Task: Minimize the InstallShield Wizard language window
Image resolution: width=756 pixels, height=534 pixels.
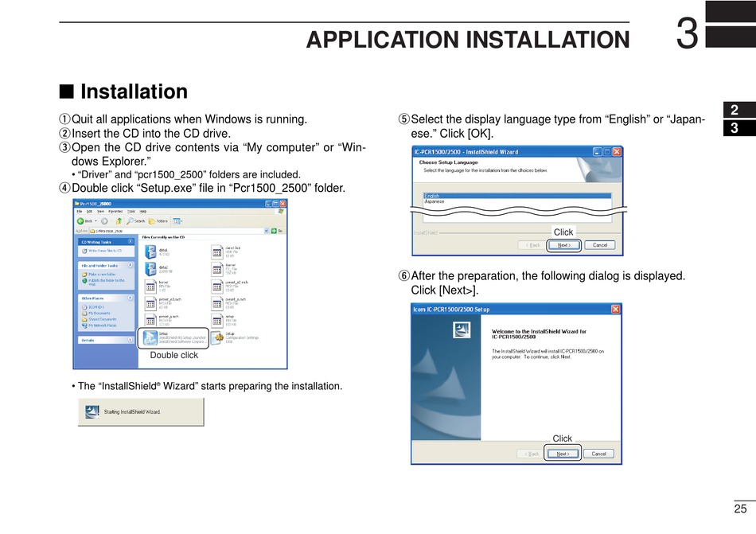Action: click(598, 152)
